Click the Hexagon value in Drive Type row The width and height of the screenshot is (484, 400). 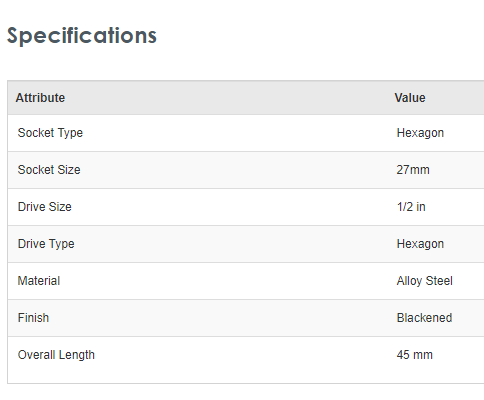420,244
